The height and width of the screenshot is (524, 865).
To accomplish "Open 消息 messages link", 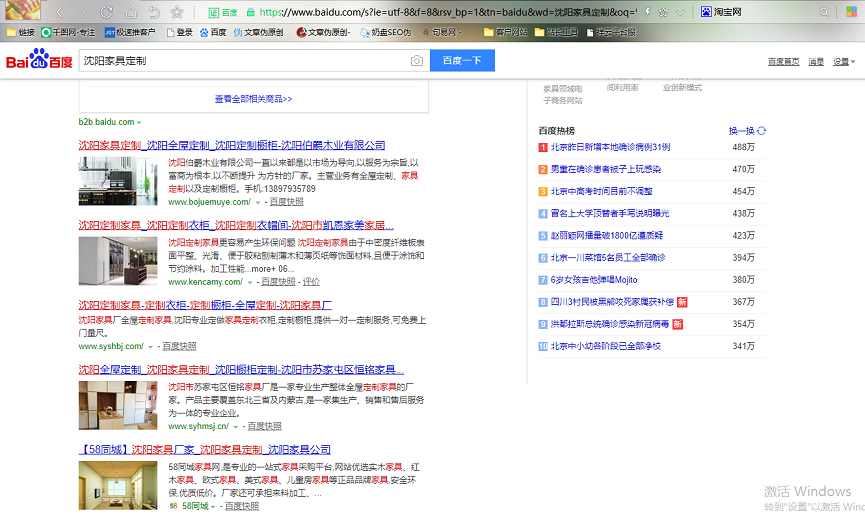I will click(x=816, y=61).
